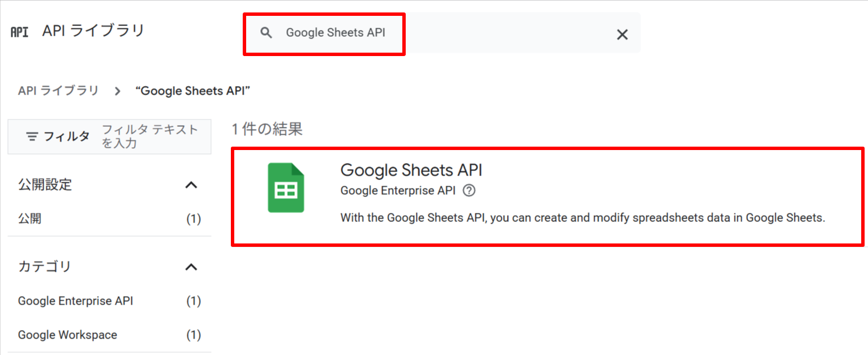Click the フィルタ filter icon
The image size is (868, 355).
(33, 136)
